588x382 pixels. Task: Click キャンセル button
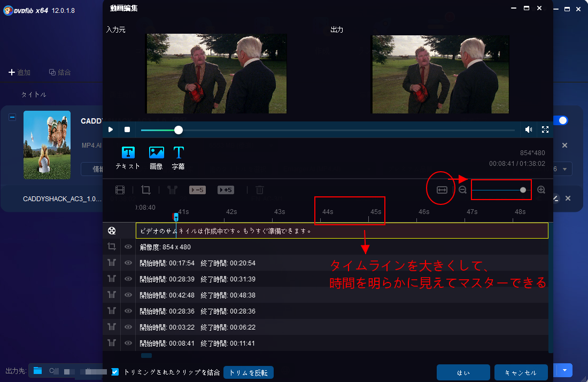tap(521, 372)
